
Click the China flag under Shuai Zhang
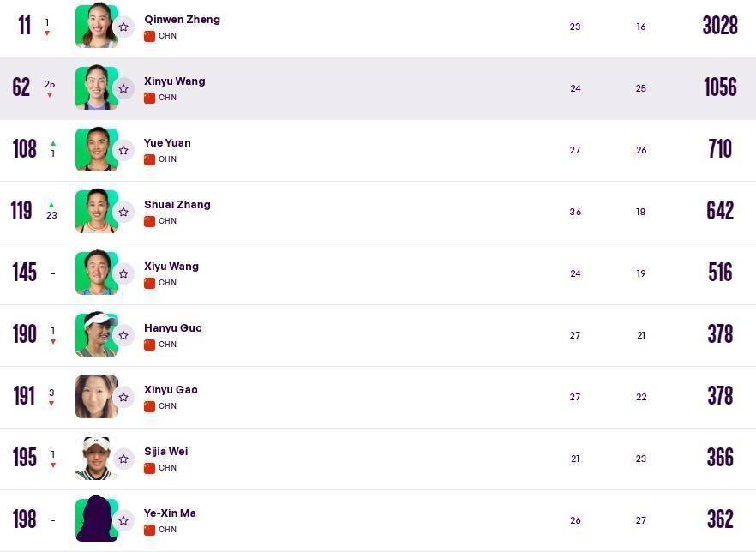pyautogui.click(x=149, y=221)
